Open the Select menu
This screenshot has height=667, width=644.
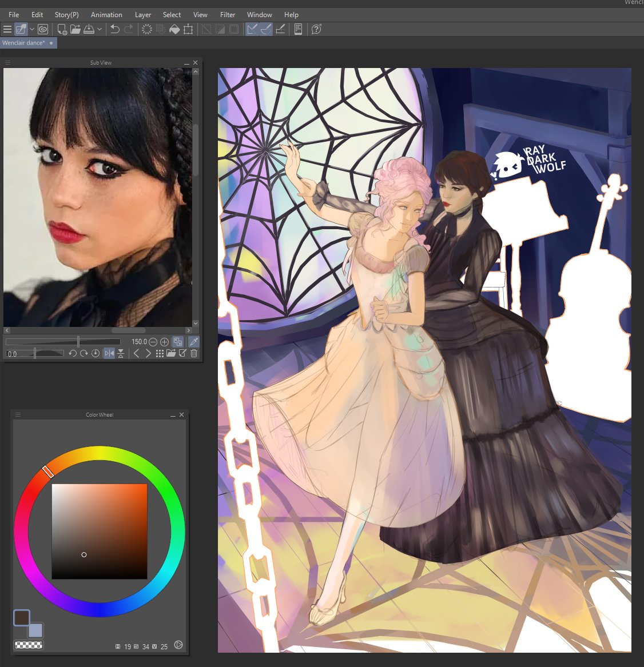click(172, 14)
